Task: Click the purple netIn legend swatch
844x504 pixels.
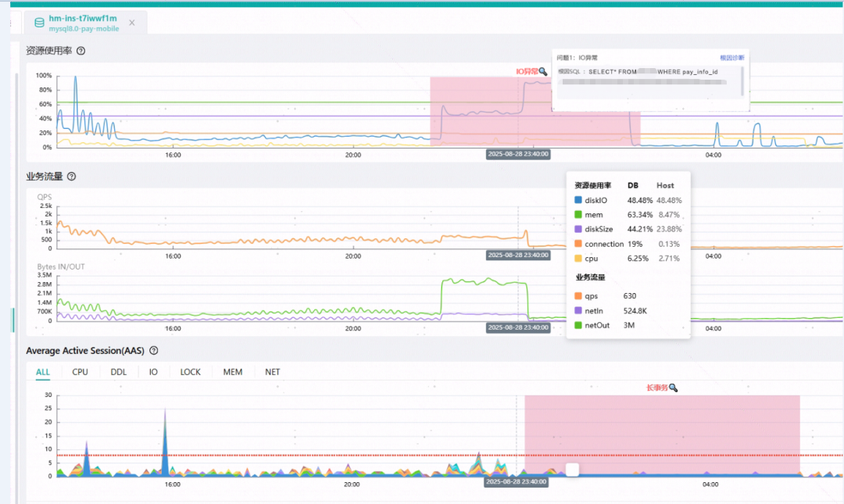Action: [578, 311]
